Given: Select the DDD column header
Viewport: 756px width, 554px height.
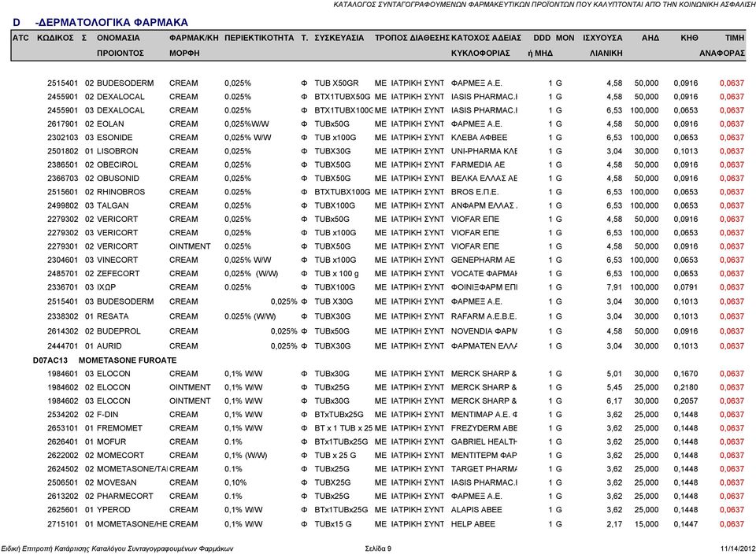Looking at the screenshot, I should 542,38.
